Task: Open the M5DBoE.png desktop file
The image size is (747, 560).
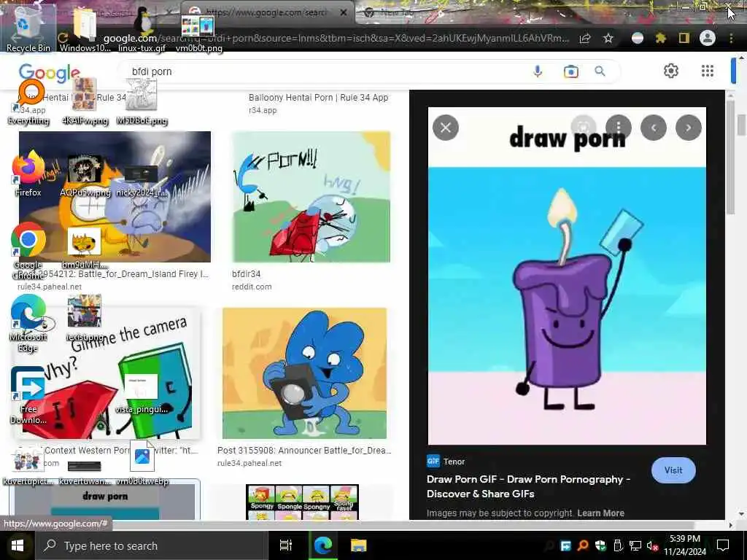Action: tap(142, 102)
